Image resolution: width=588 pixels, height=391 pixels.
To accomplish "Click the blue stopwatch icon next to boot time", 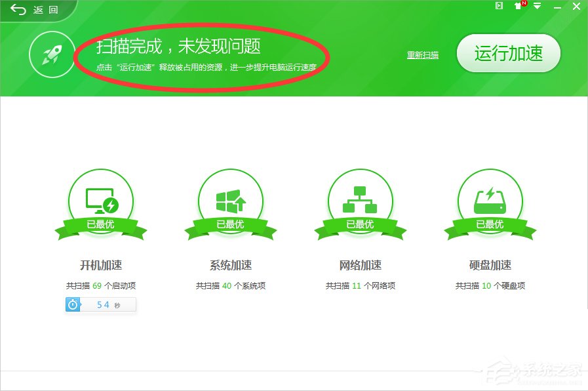I will tap(72, 304).
